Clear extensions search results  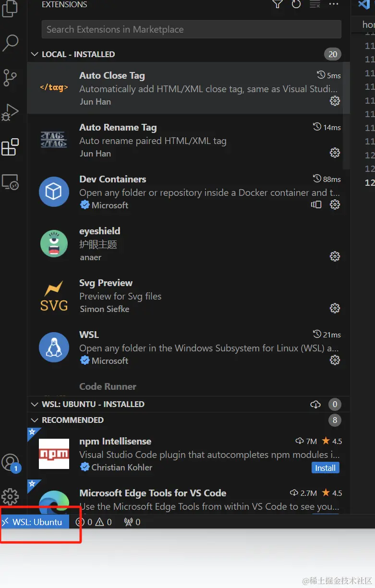(x=315, y=4)
